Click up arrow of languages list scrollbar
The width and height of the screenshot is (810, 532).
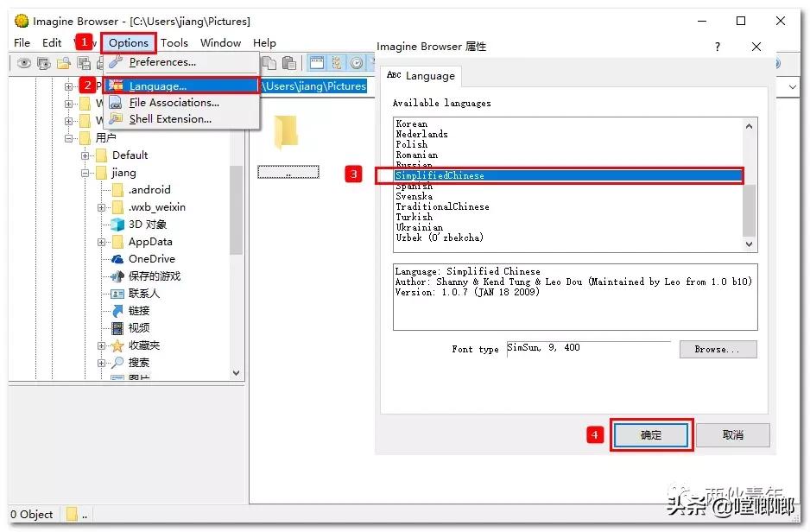(749, 125)
